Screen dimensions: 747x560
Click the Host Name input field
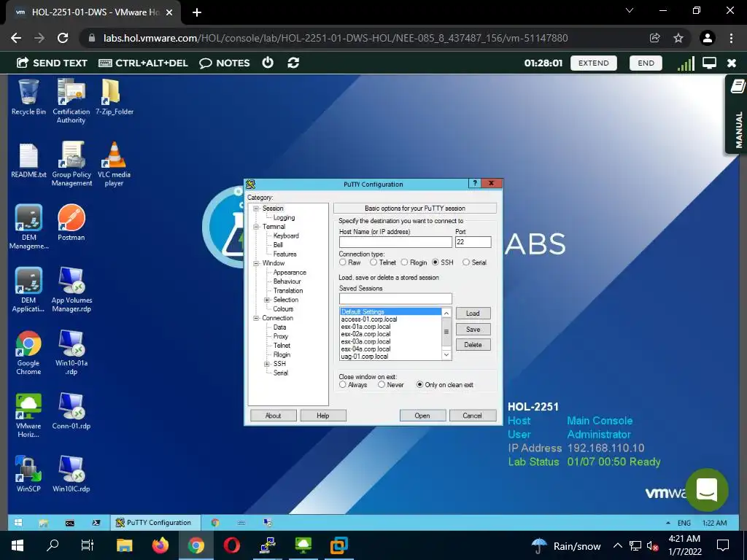tap(395, 242)
